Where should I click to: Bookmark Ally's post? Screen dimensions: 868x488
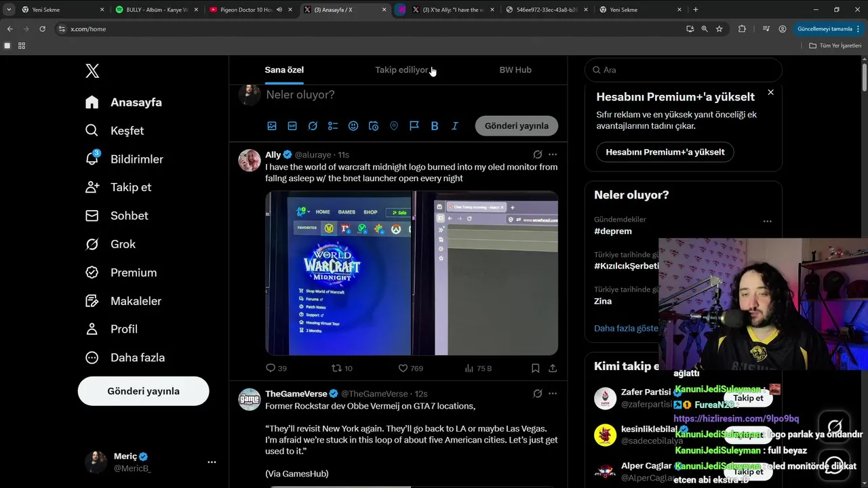tap(535, 368)
